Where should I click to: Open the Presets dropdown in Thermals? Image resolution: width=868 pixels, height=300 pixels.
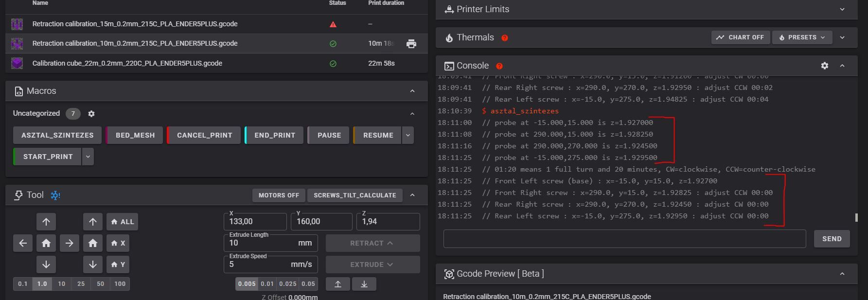(802, 37)
